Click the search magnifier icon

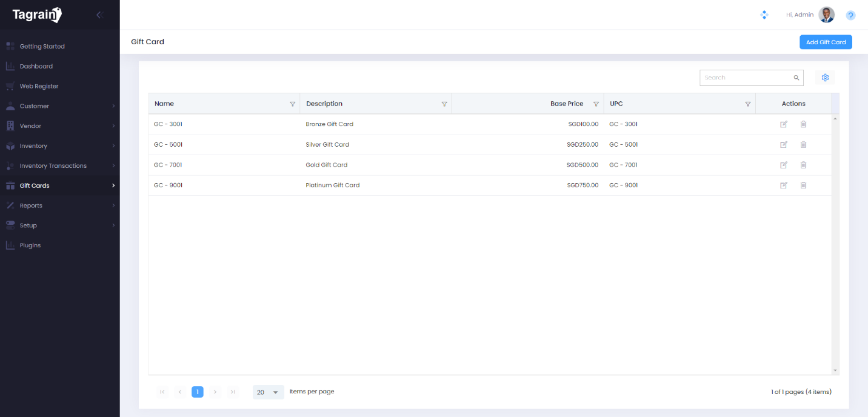click(x=796, y=78)
